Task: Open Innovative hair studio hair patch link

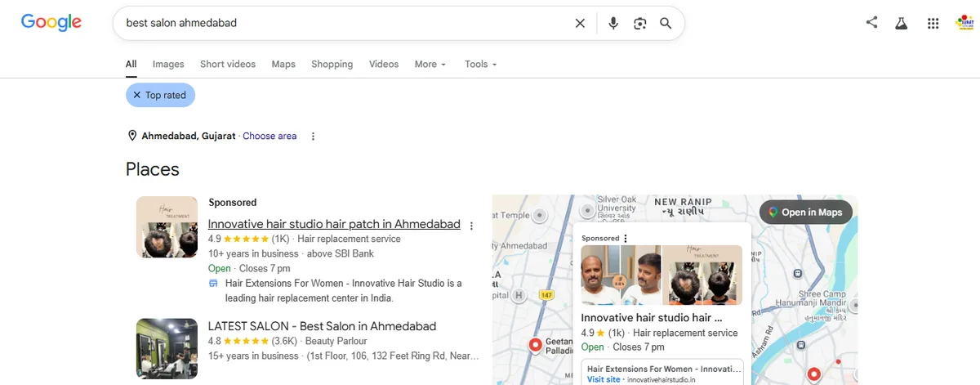Action: point(334,224)
